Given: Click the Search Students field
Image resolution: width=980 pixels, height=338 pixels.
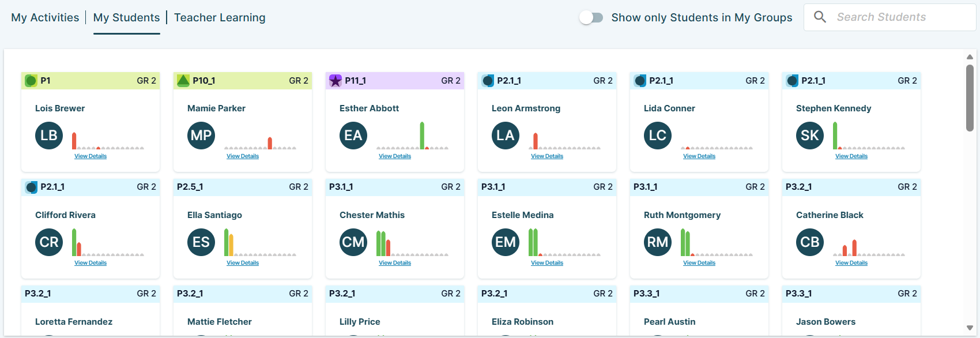Looking at the screenshot, I should click(x=889, y=17).
